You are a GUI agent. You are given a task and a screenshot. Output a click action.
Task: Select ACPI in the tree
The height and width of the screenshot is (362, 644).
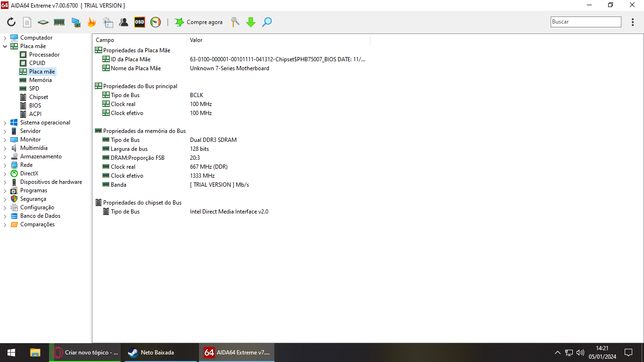pyautogui.click(x=35, y=114)
